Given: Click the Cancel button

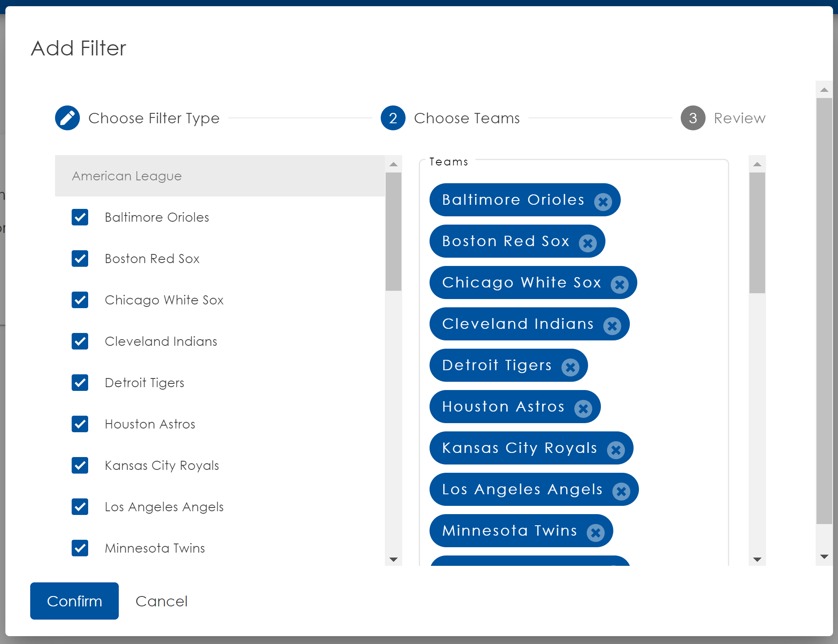Looking at the screenshot, I should (x=161, y=601).
